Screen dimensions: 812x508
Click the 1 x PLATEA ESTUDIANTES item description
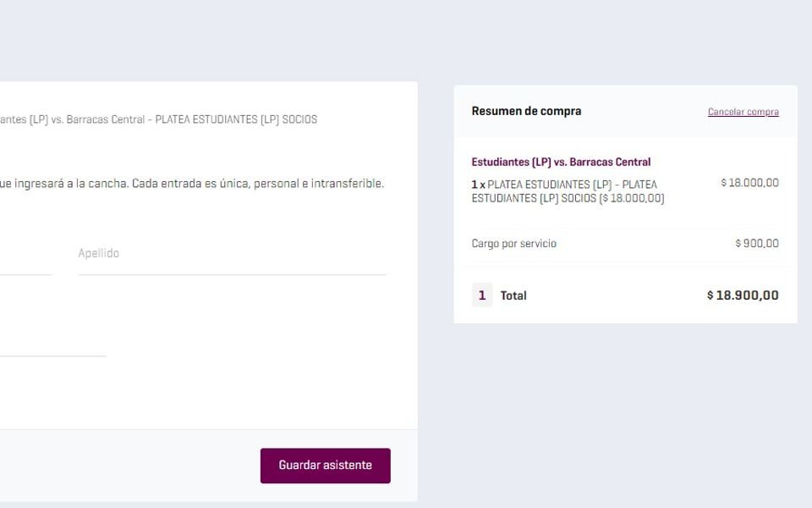click(568, 191)
